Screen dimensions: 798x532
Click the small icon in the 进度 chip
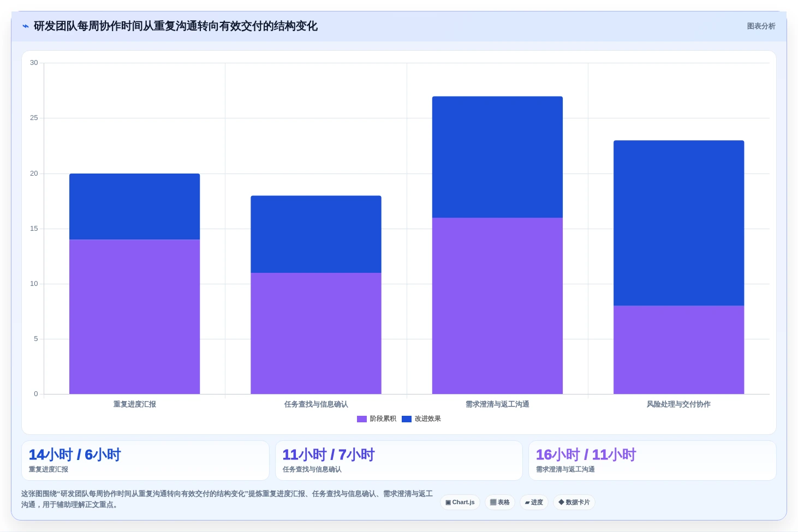point(527,503)
